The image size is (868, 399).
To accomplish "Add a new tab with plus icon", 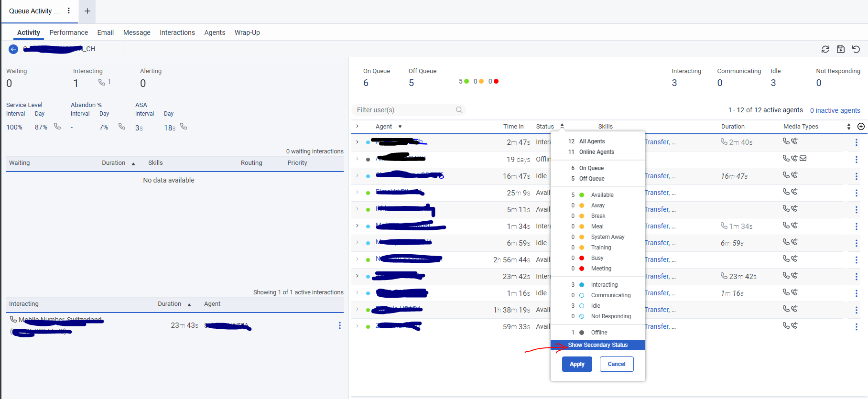I will click(x=87, y=11).
